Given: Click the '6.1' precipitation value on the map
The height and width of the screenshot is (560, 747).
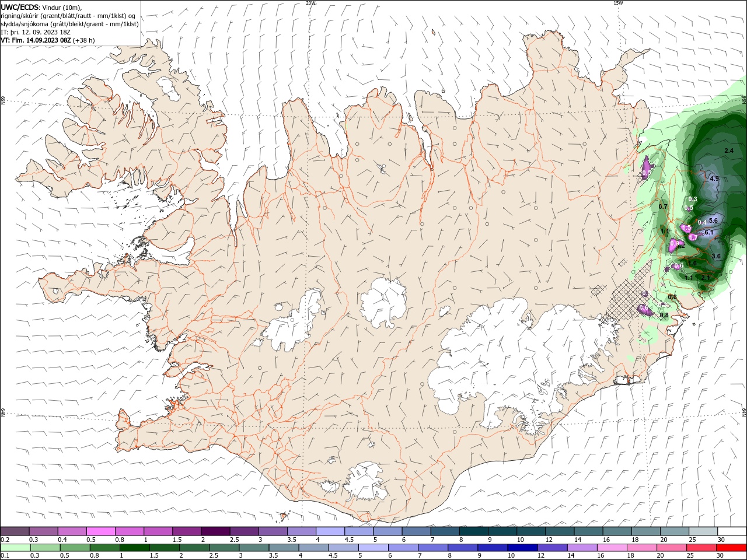Looking at the screenshot, I should (709, 232).
